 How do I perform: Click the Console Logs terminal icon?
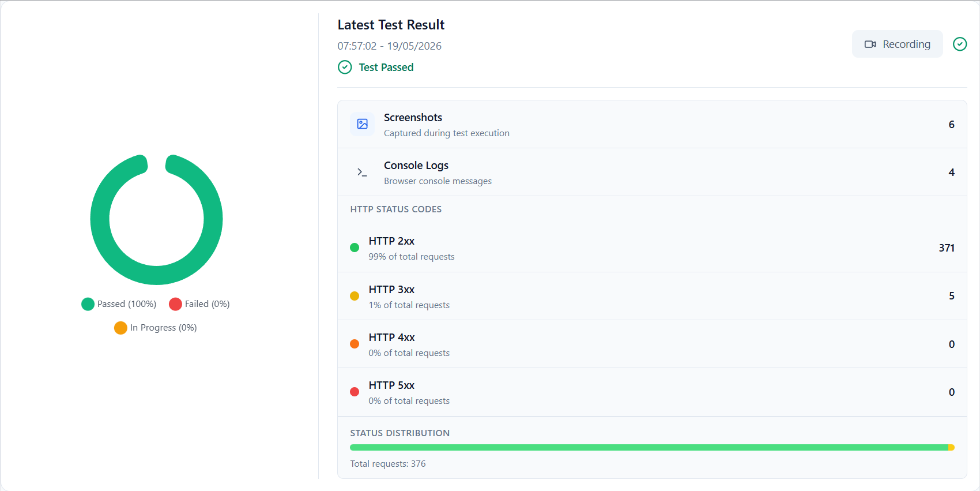tap(362, 172)
